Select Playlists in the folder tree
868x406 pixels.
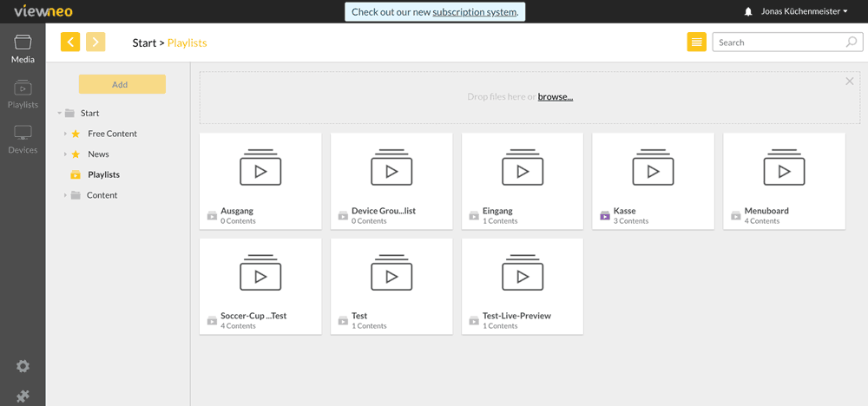(104, 174)
